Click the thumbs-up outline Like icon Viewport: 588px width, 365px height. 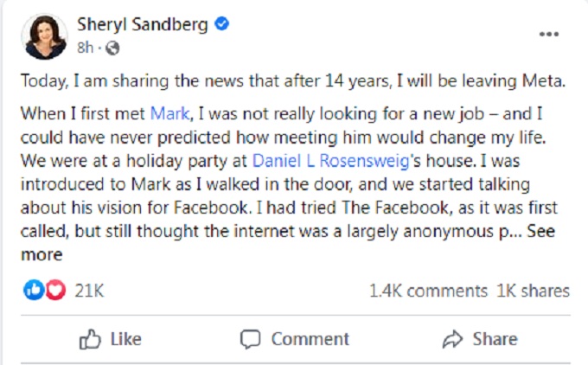[90, 339]
